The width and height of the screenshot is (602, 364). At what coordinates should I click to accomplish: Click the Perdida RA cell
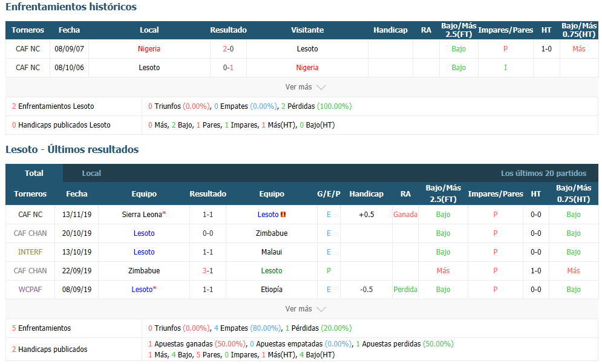405,290
